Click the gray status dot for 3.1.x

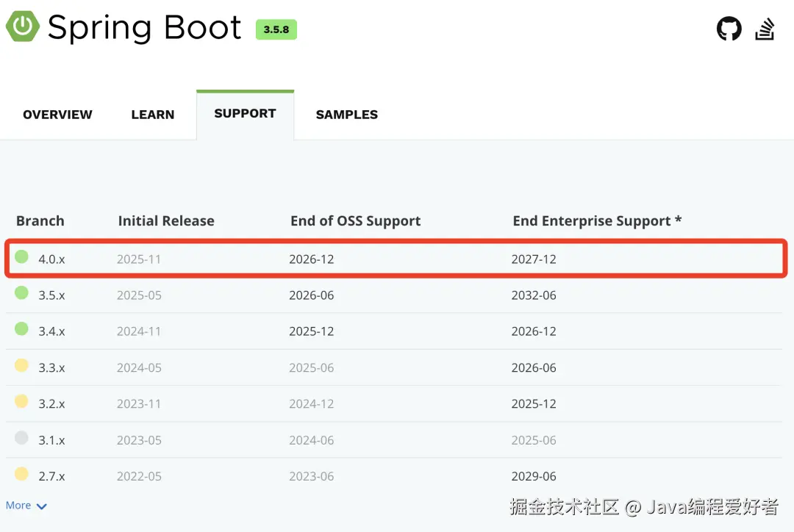[x=22, y=438]
